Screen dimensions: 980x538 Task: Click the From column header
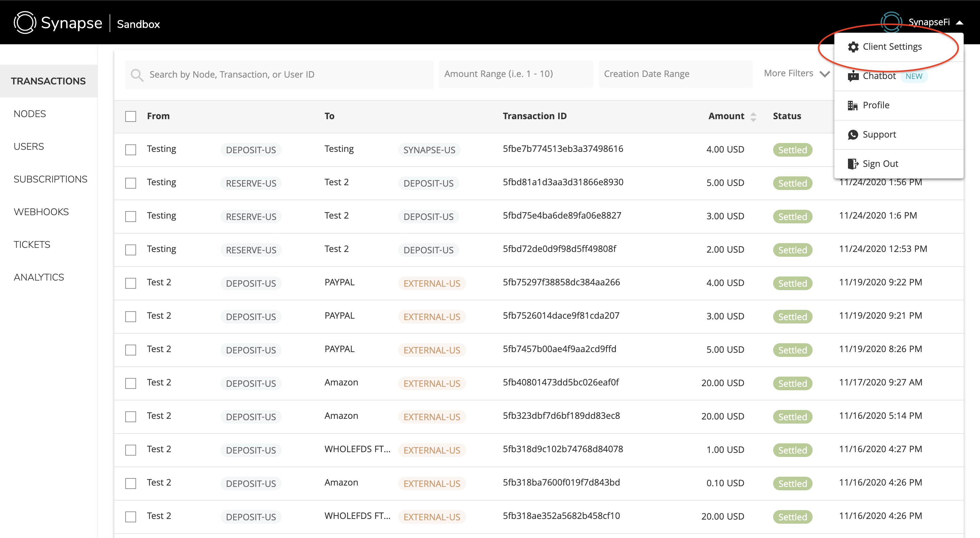[x=158, y=116]
